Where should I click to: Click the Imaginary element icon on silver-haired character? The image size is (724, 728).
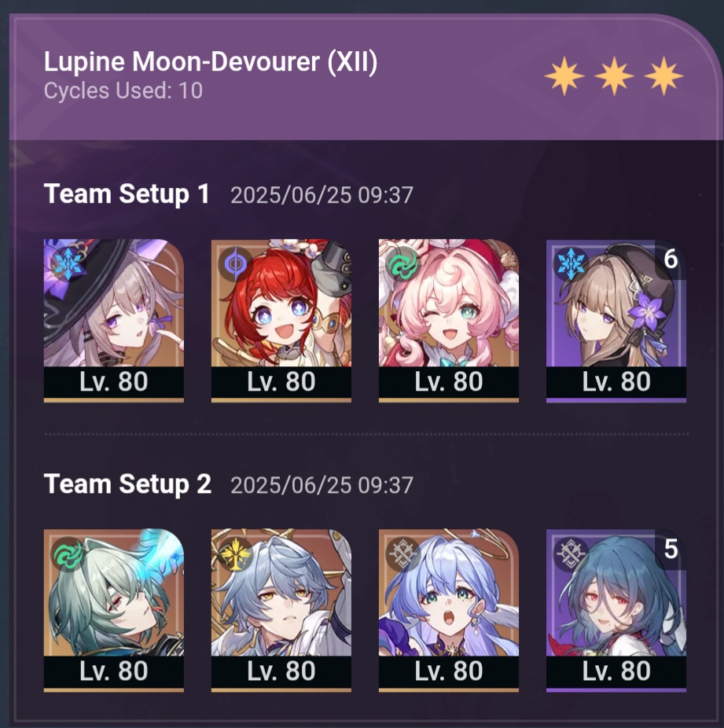[x=235, y=554]
